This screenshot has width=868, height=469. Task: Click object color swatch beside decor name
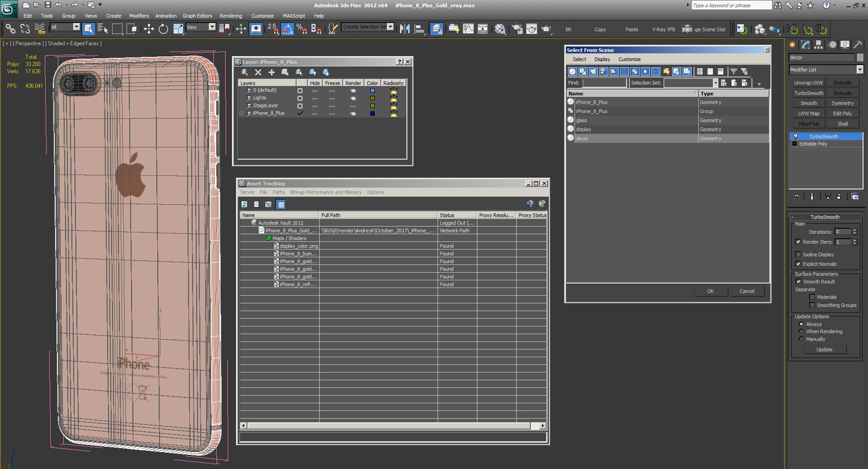(860, 57)
